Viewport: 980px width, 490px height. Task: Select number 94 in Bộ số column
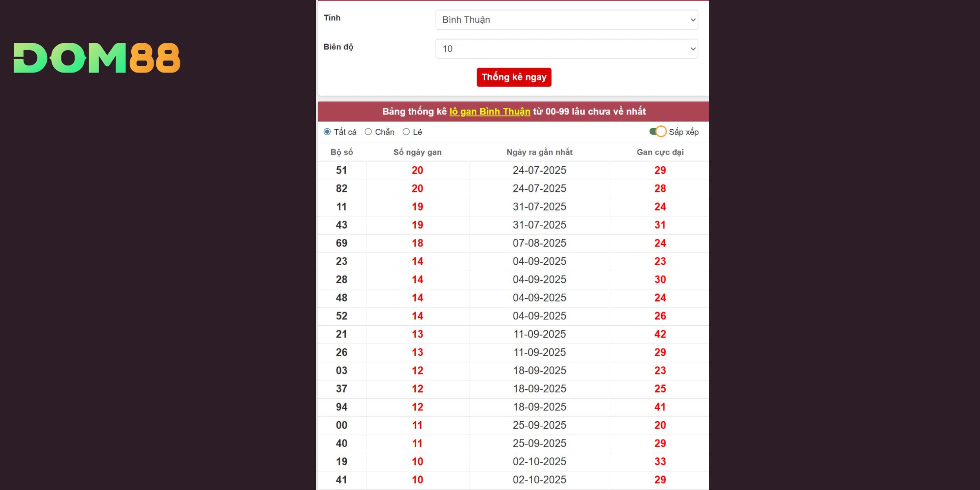341,407
